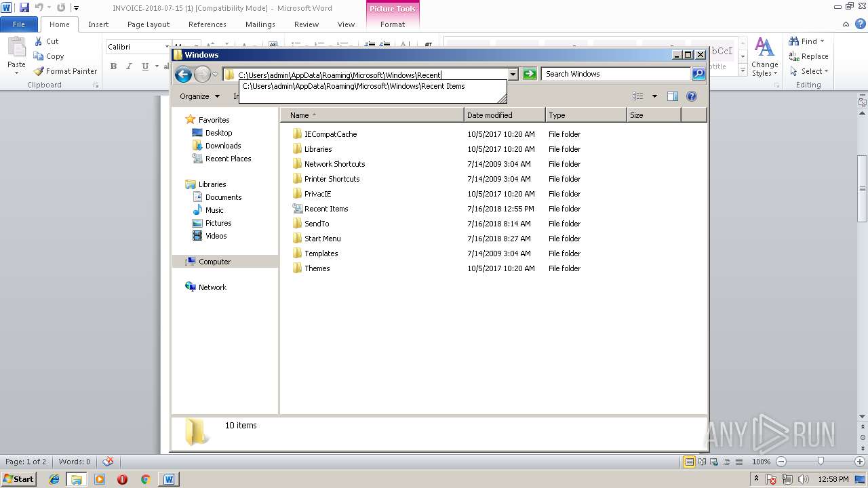
Task: Show hidden system tray icons arrow
Action: [756, 479]
